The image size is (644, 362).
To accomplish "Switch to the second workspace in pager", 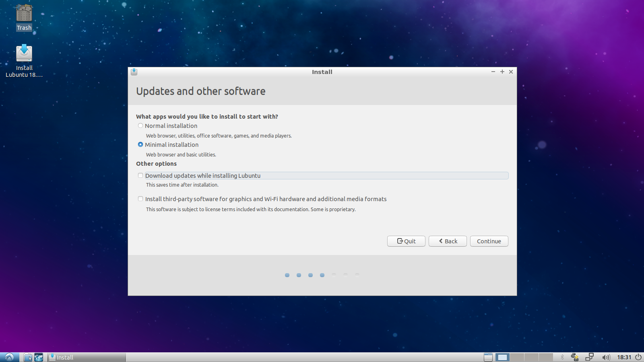I will [x=517, y=357].
